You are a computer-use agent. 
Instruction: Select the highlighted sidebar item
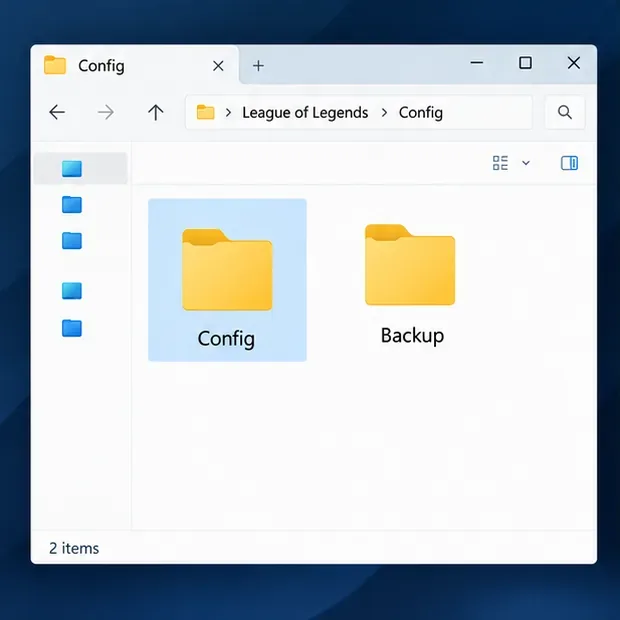pos(80,168)
